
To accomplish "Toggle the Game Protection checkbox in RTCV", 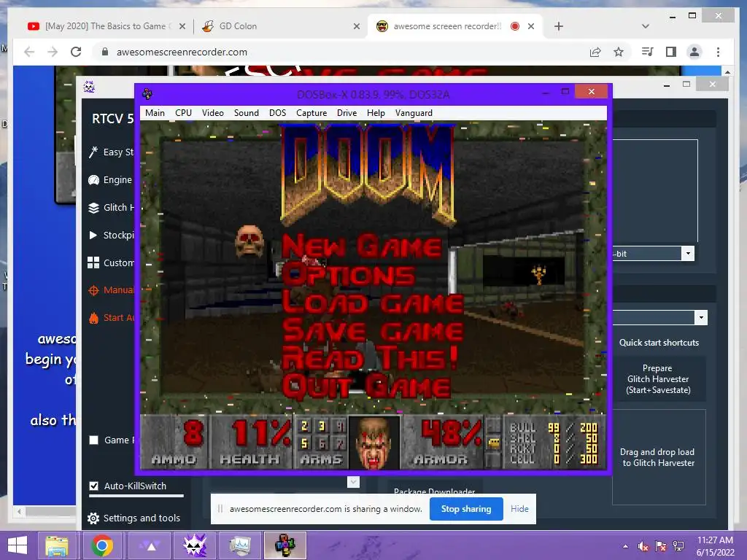I will point(94,440).
